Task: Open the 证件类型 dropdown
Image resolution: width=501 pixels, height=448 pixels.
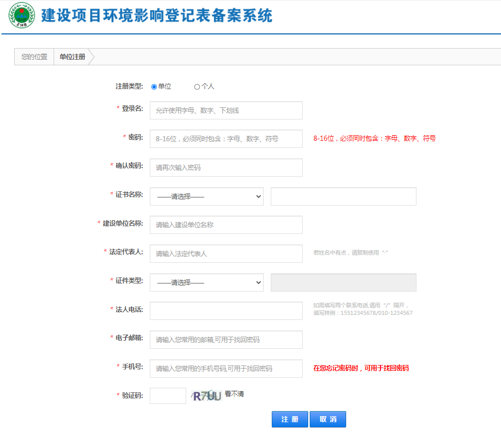Action: point(206,282)
